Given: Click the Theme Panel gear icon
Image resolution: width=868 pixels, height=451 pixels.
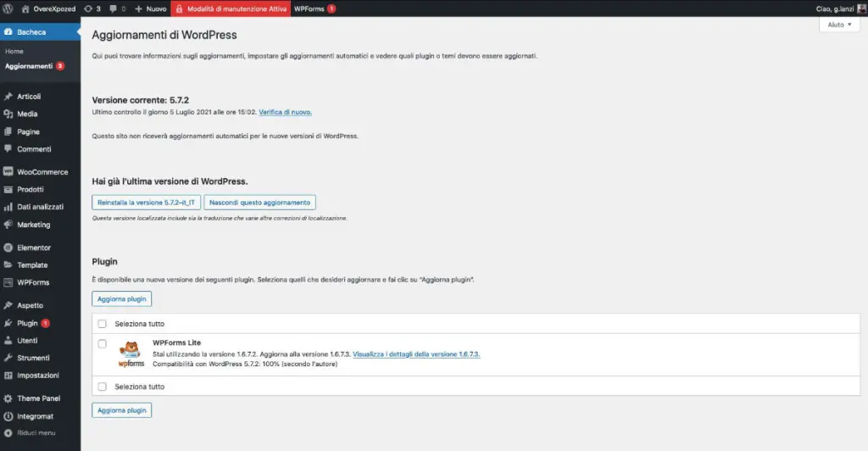Looking at the screenshot, I should [8, 398].
